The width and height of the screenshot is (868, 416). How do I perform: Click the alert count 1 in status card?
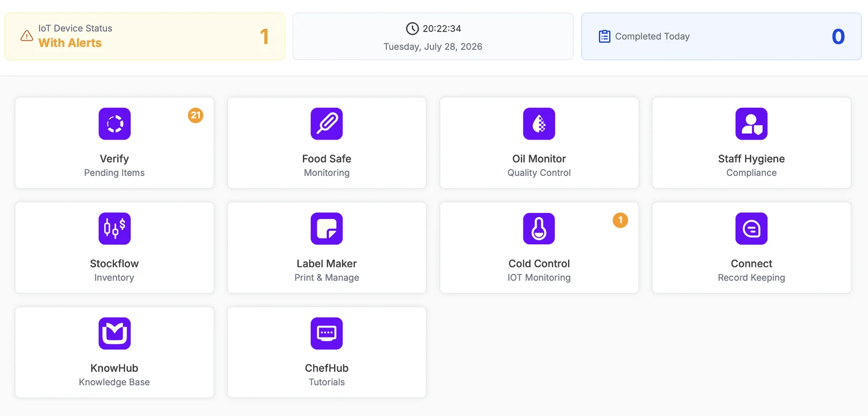point(264,36)
